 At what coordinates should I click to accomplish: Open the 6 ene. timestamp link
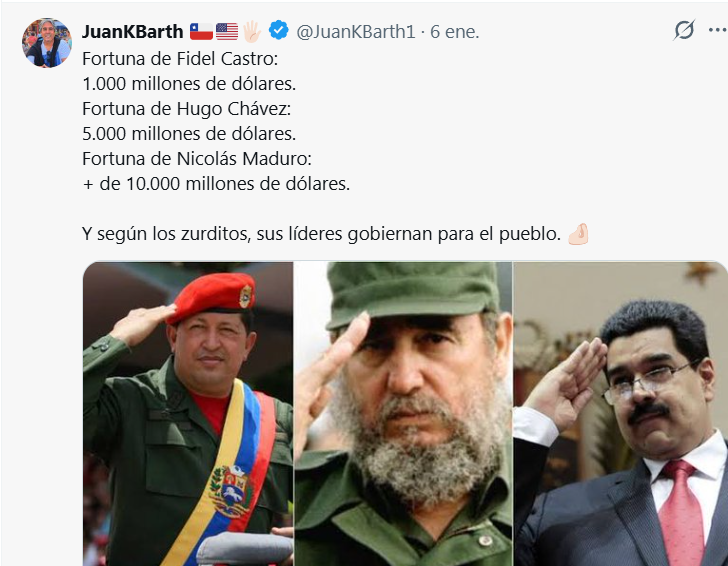pos(455,32)
